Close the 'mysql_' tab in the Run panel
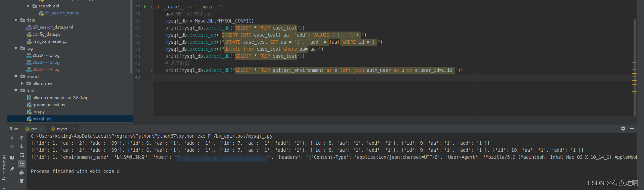Screen dimensions: 644x190 [74, 129]
